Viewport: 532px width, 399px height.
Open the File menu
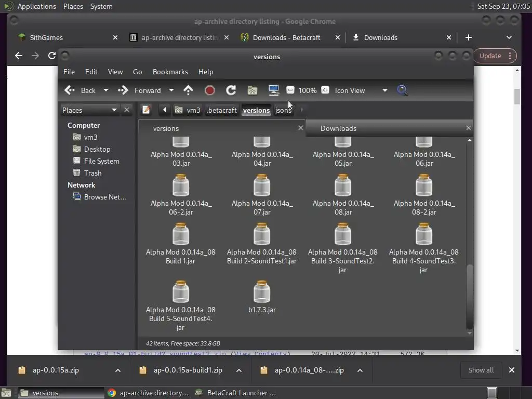(x=69, y=72)
